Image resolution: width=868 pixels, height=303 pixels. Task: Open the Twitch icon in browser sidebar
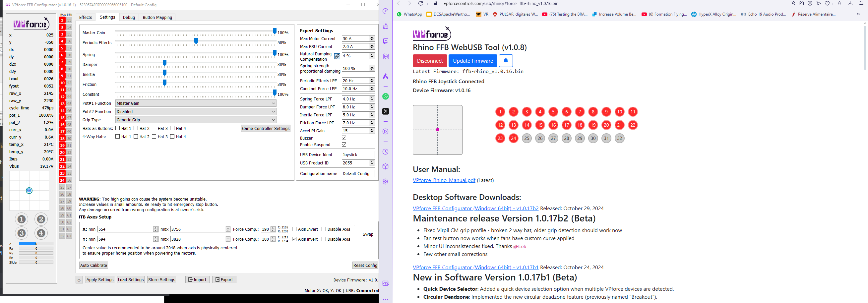point(386,41)
